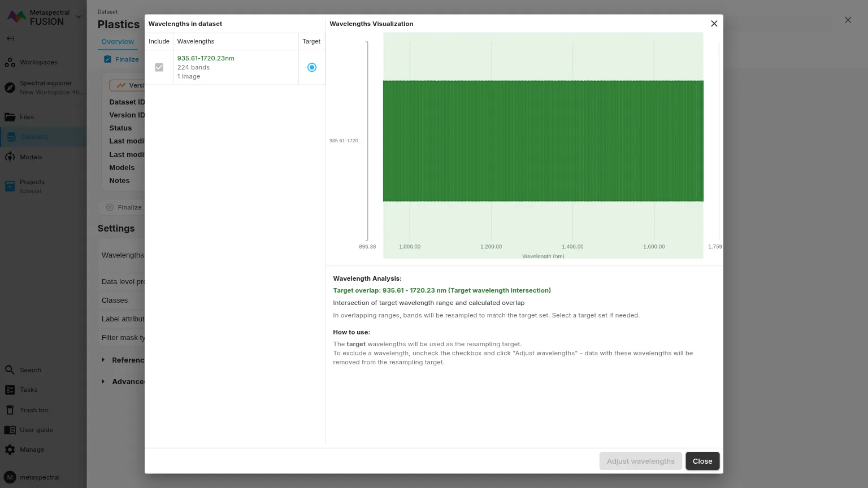Screen dimensions: 868x488
Task: Expand the Reference section triangle
Action: pyautogui.click(x=103, y=360)
